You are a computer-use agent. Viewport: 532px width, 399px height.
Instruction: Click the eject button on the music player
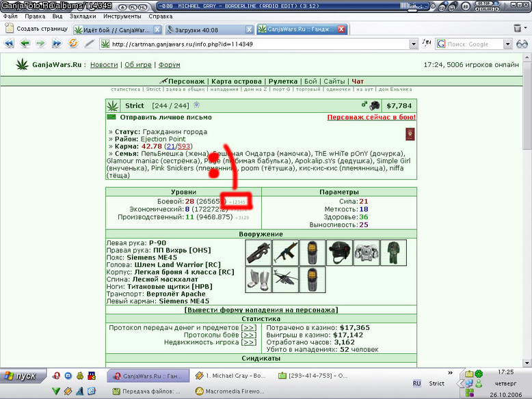123,7
